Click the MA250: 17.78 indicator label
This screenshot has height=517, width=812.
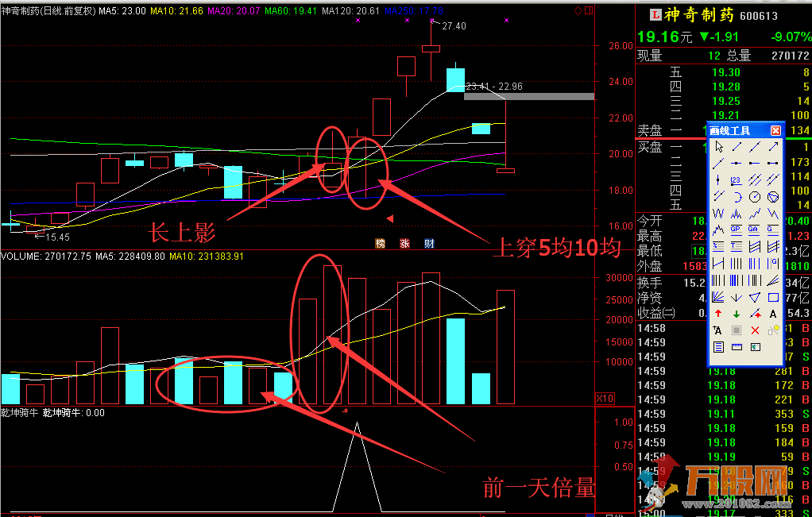pyautogui.click(x=414, y=11)
